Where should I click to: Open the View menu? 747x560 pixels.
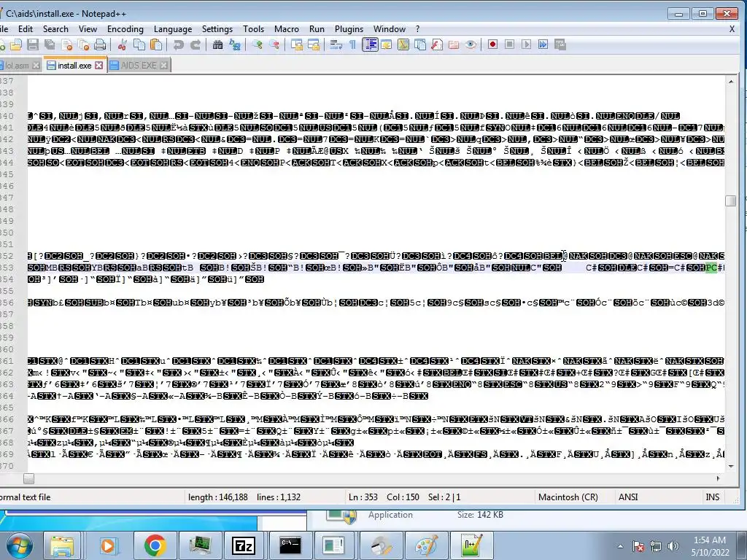pyautogui.click(x=88, y=29)
